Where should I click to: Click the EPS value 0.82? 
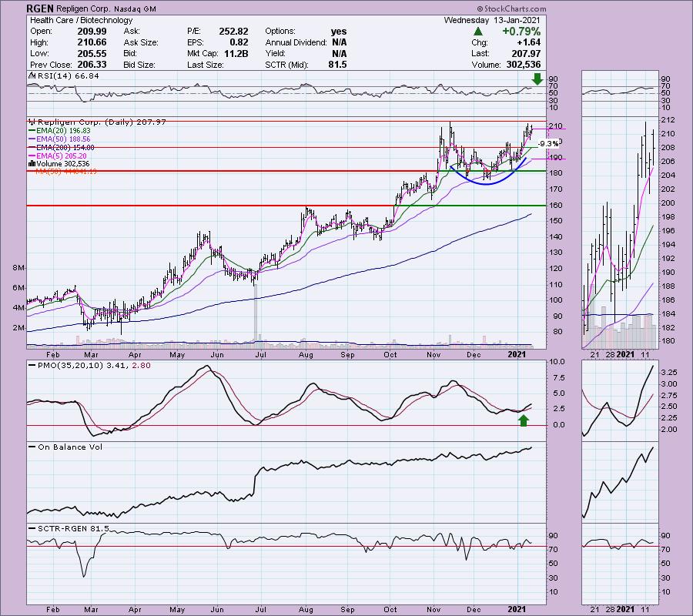pyautogui.click(x=239, y=42)
